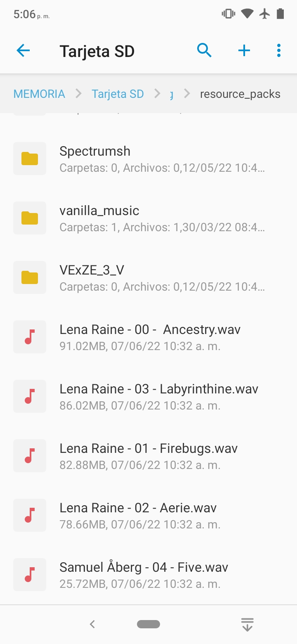
Task: Click the chevron after MEMORIA breadcrumb
Action: point(78,94)
